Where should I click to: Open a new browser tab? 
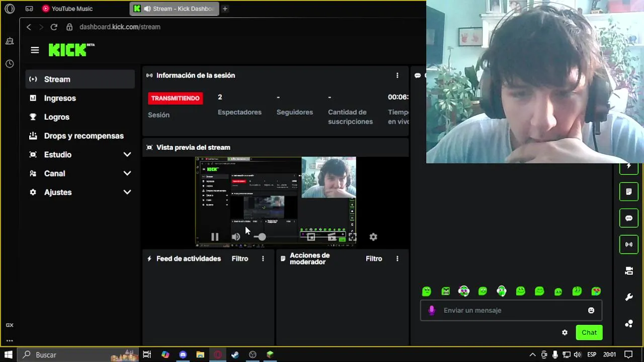pos(225,9)
